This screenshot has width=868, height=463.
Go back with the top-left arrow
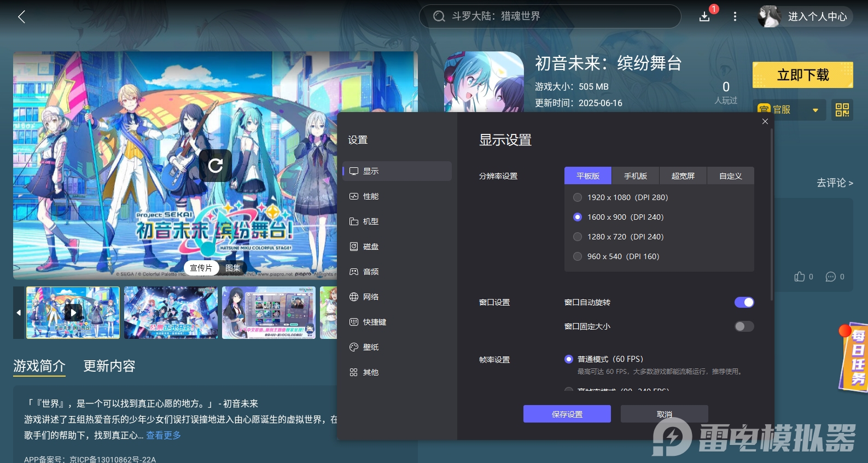[22, 17]
